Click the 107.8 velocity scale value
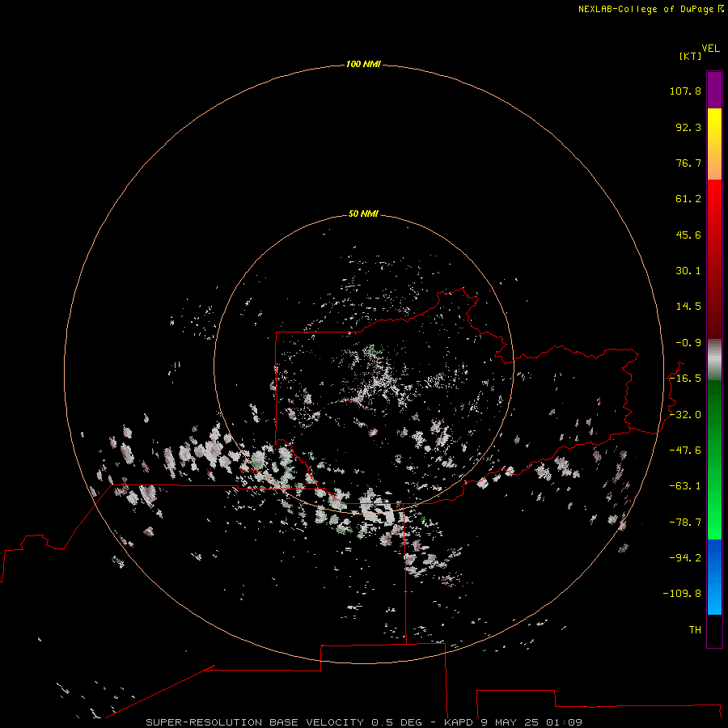Image resolution: width=728 pixels, height=728 pixels. (685, 91)
